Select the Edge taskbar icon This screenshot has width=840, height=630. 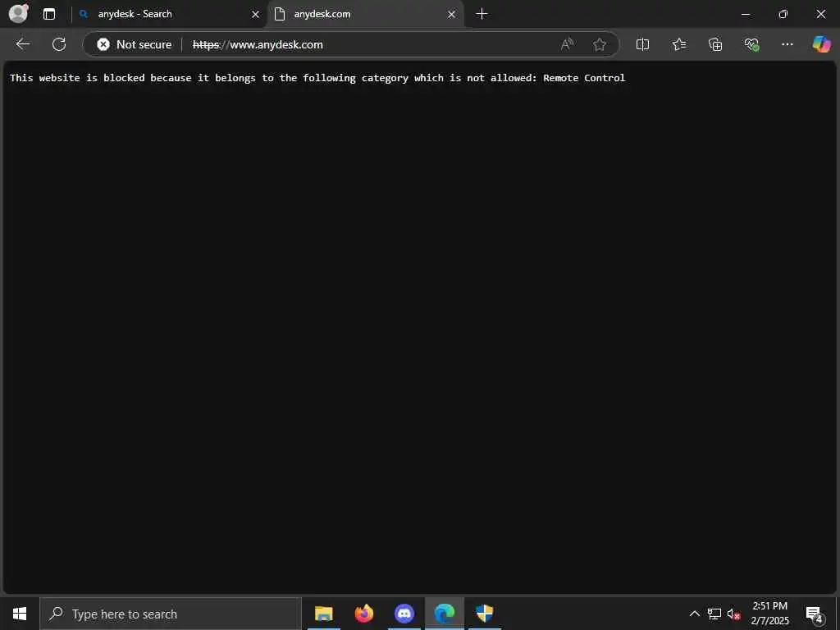(444, 614)
